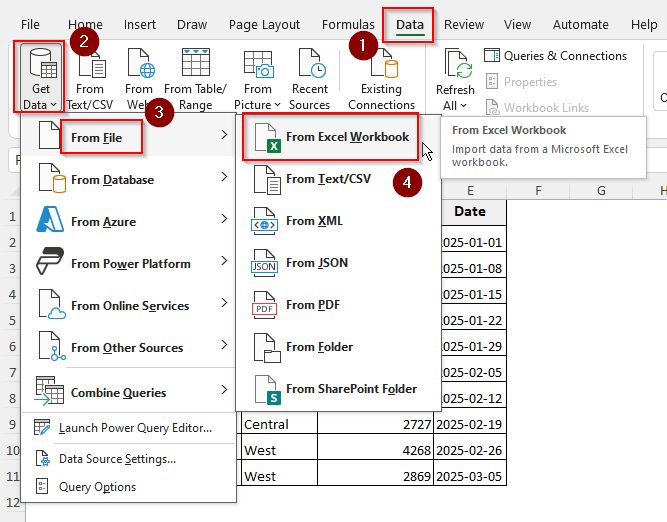
Task: Open Query Options
Action: tap(129, 487)
